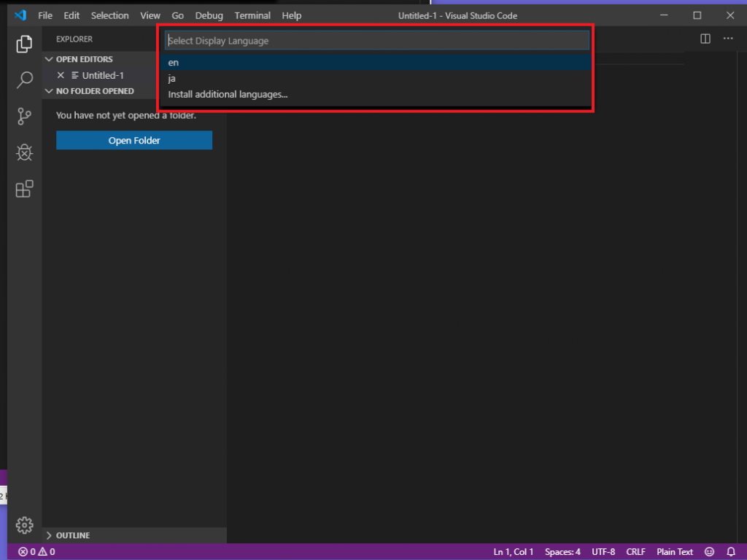The height and width of the screenshot is (560, 747).
Task: Choose Install additional languages...
Action: point(376,94)
